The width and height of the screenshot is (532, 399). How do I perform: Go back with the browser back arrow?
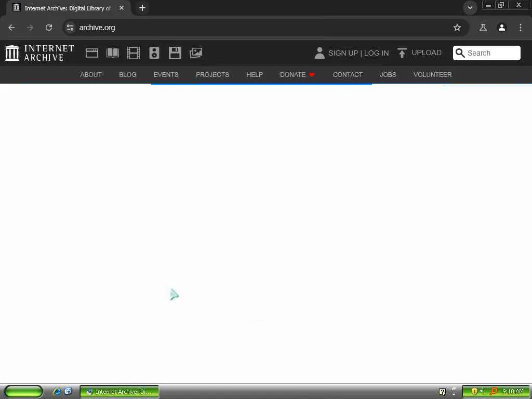click(x=11, y=28)
